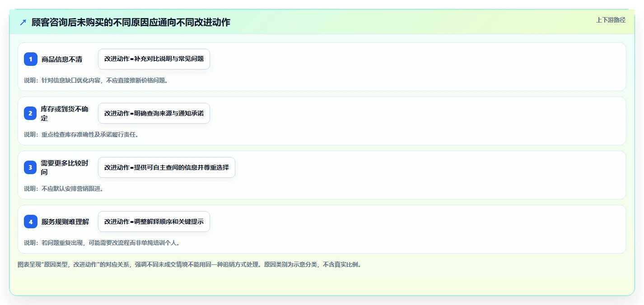
Task: Click the 提供可自主查阅的信息并尊重选择 action box
Action: pyautogui.click(x=167, y=167)
